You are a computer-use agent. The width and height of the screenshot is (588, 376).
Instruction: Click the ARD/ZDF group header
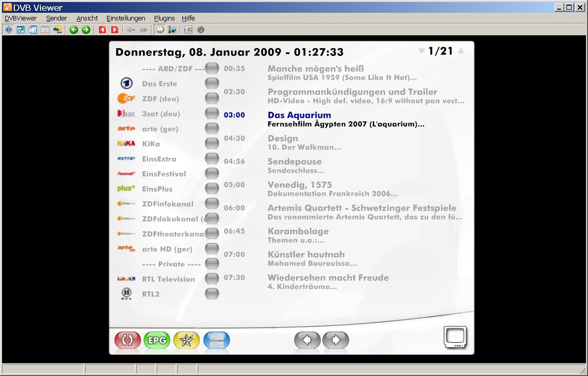pos(174,69)
